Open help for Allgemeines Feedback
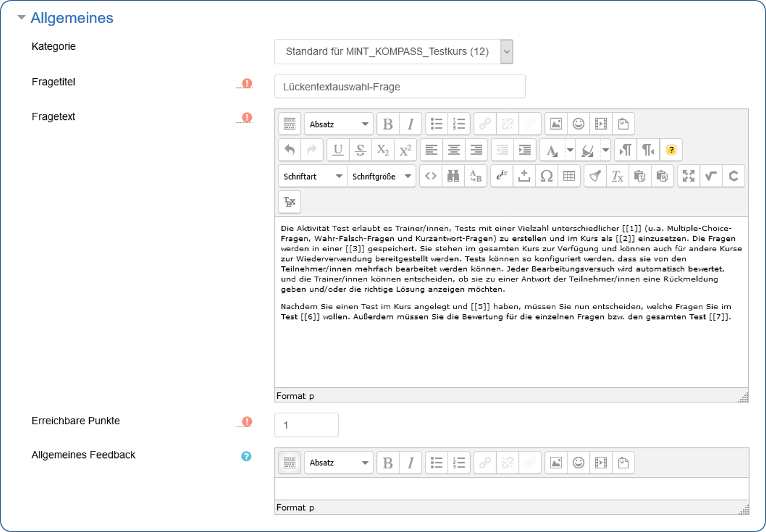This screenshot has width=766, height=532. (x=247, y=456)
